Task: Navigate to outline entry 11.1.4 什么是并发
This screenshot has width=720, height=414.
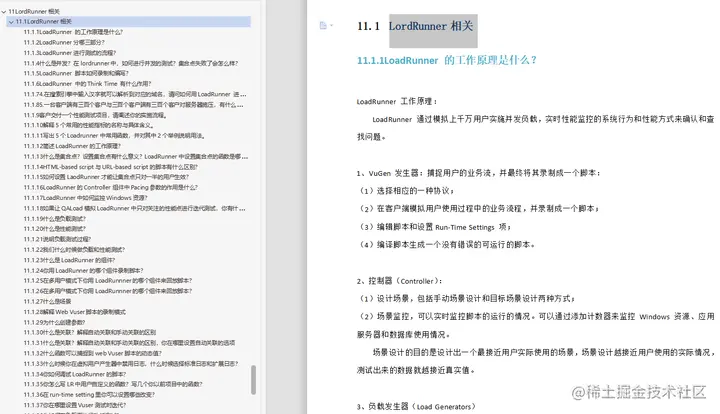Action: 131,63
